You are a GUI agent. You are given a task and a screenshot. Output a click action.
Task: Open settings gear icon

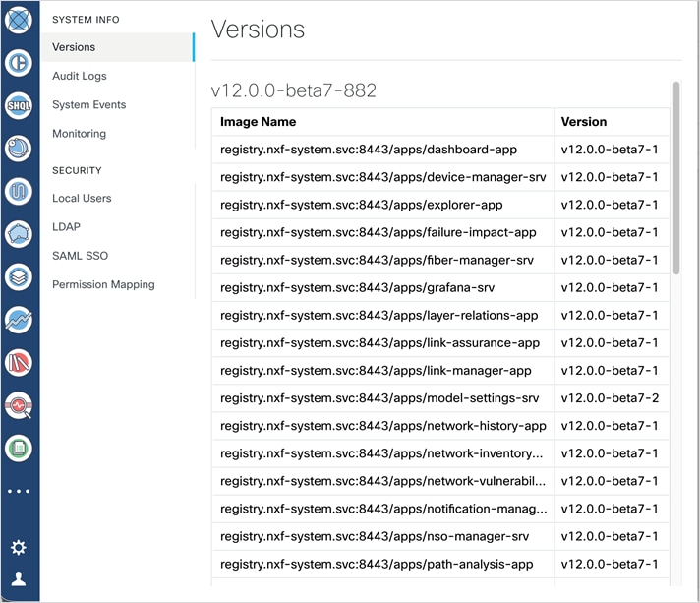19,547
